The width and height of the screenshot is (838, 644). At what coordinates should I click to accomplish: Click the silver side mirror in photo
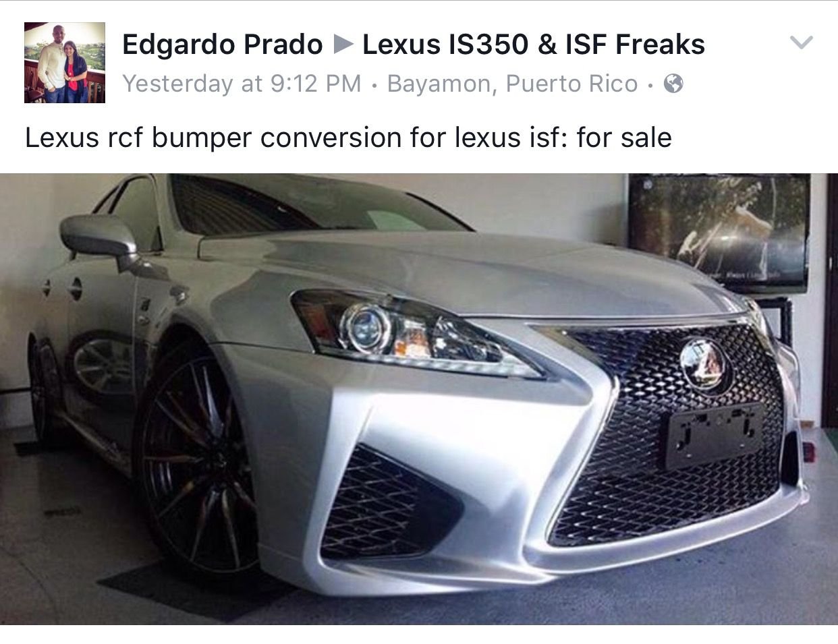point(100,236)
